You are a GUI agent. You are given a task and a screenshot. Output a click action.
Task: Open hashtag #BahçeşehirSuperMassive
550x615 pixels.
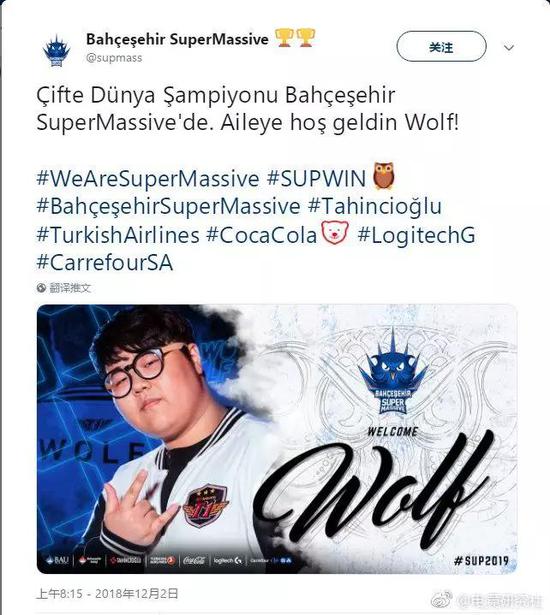coord(168,206)
